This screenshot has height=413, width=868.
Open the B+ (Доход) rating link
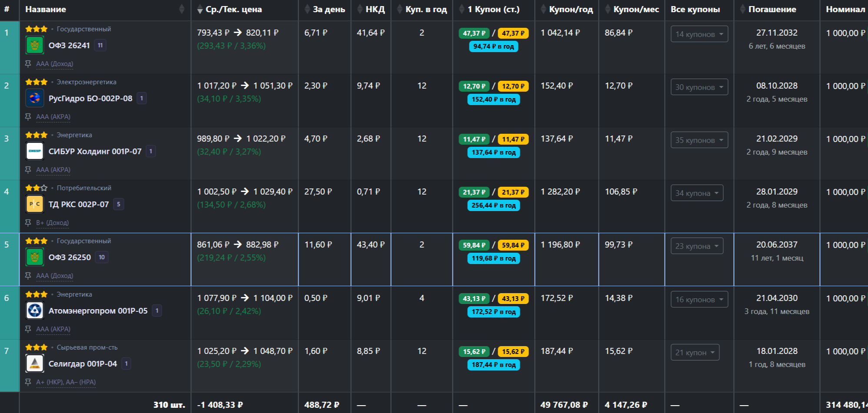click(x=52, y=223)
